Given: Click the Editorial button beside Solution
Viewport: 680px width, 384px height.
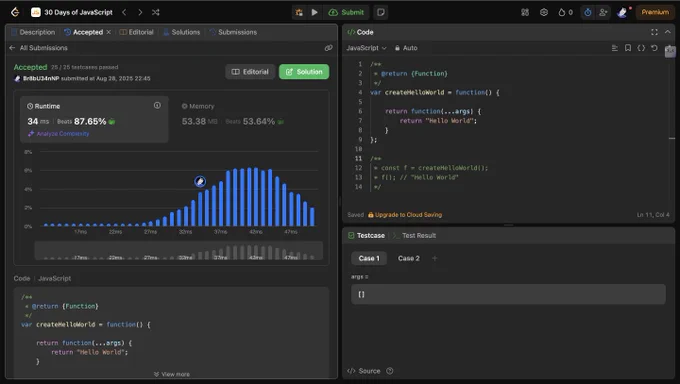Looking at the screenshot, I should (250, 72).
